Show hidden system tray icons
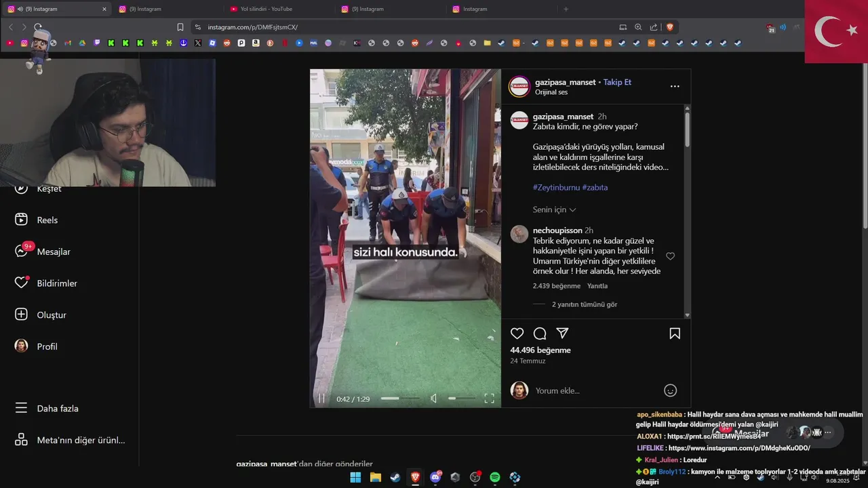Viewport: 868px width, 488px height. tap(717, 477)
